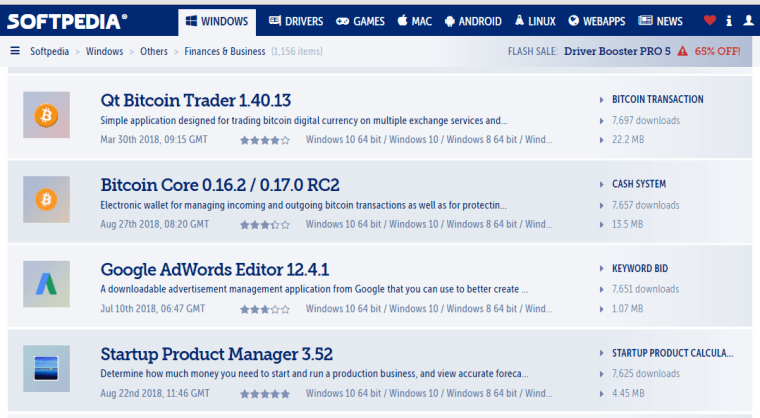Click the Aug 27th 2018, 08:20 GMT date
Image resolution: width=760 pixels, height=418 pixels.
pos(155,224)
